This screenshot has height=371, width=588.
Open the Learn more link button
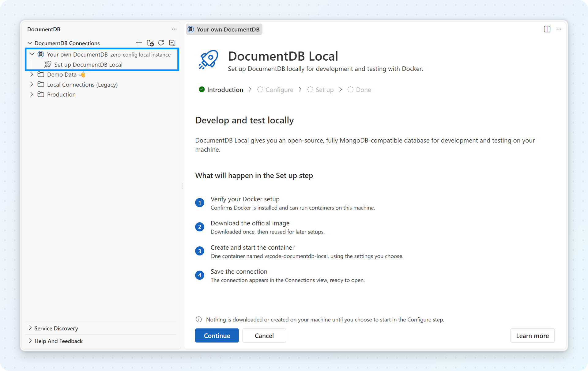[532, 335]
